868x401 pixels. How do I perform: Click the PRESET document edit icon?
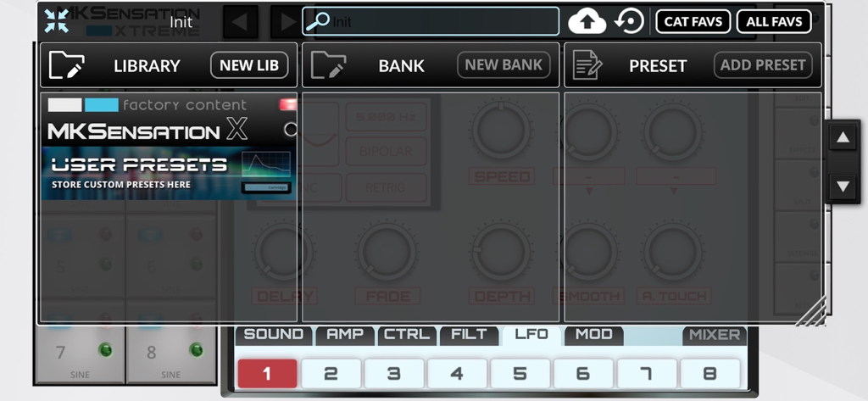coord(587,65)
